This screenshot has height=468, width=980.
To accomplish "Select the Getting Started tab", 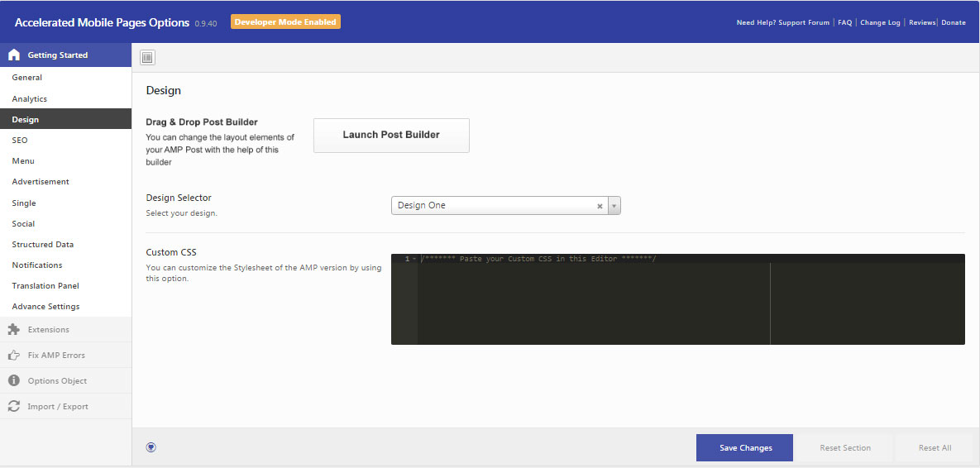I will pos(65,55).
